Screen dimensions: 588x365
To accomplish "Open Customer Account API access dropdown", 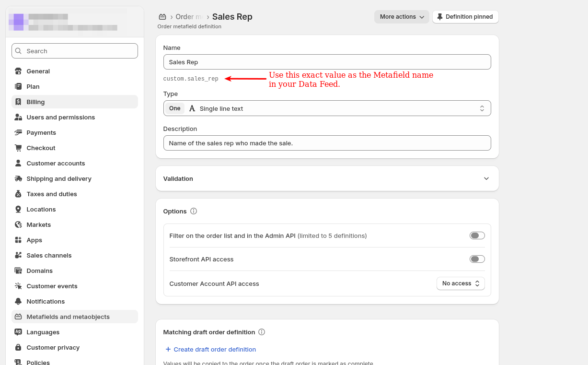I will tap(460, 283).
